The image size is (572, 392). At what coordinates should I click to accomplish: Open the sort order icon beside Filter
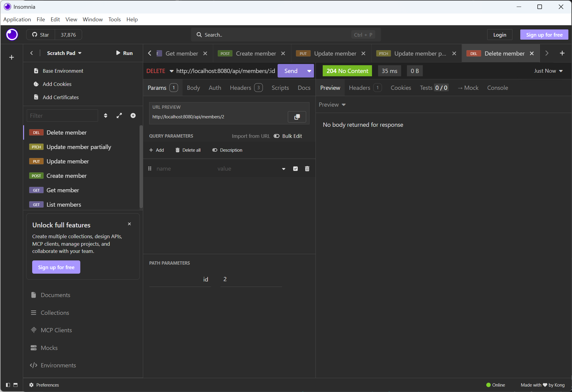106,116
